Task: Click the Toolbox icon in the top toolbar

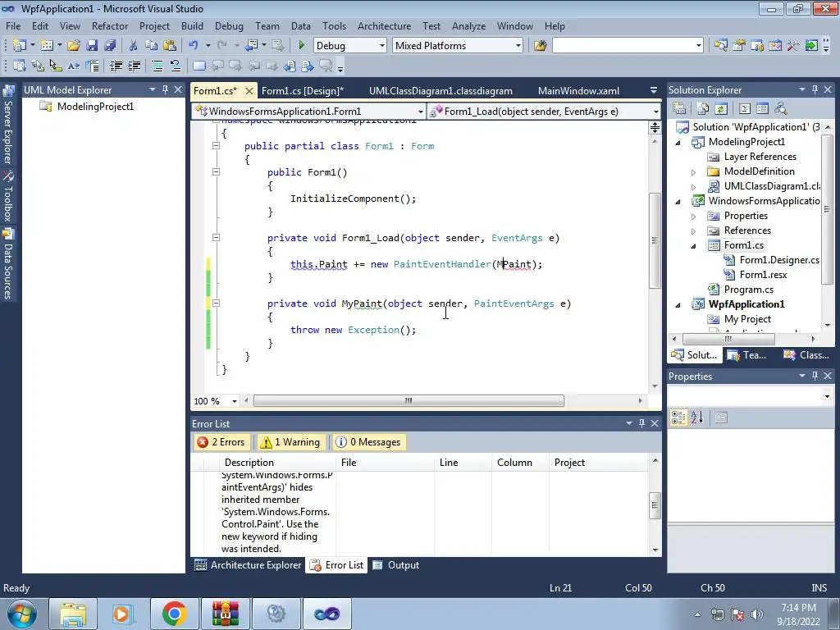Action: (x=793, y=46)
